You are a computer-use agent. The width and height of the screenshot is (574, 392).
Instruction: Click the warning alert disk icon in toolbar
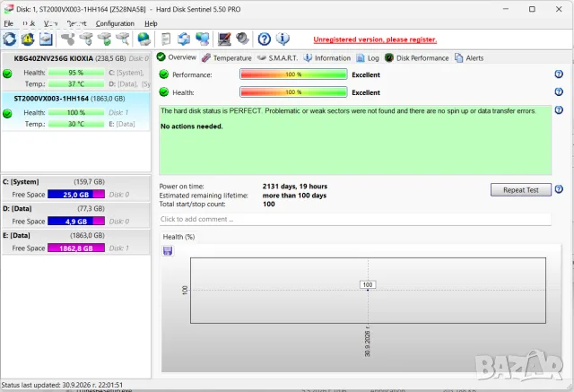coord(28,39)
